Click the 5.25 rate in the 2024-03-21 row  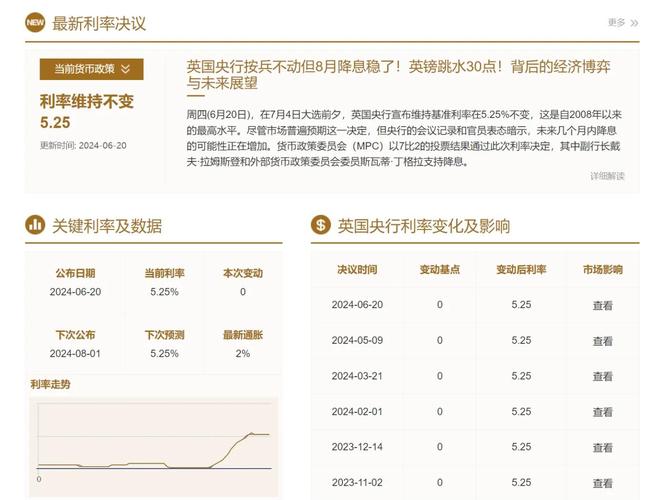point(521,376)
